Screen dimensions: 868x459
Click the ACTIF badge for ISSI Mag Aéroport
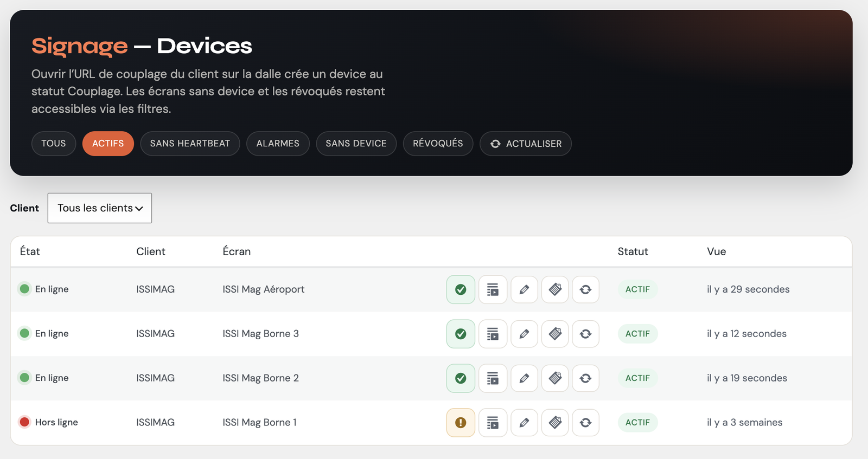click(x=637, y=289)
